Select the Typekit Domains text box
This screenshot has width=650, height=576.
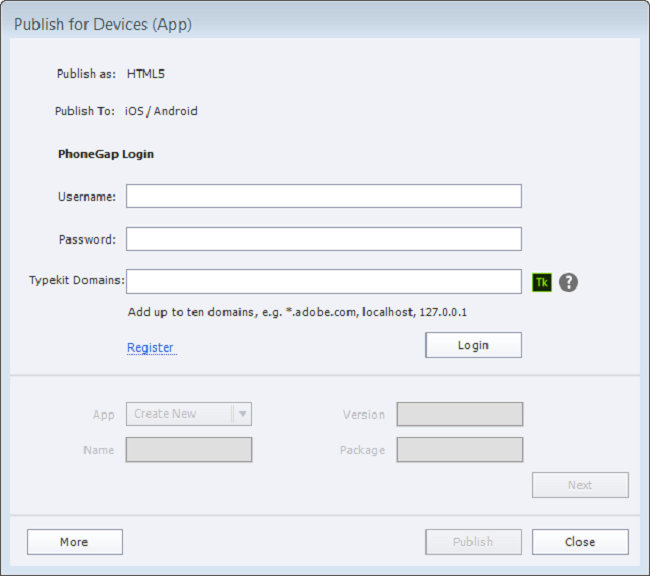click(323, 281)
